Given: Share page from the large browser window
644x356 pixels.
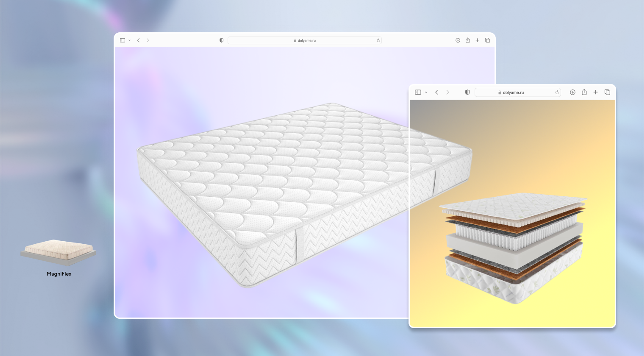Looking at the screenshot, I should (x=468, y=40).
